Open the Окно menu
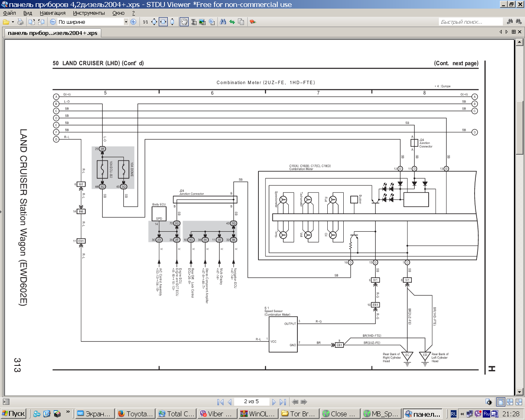The image size is (525, 420). pyautogui.click(x=119, y=13)
